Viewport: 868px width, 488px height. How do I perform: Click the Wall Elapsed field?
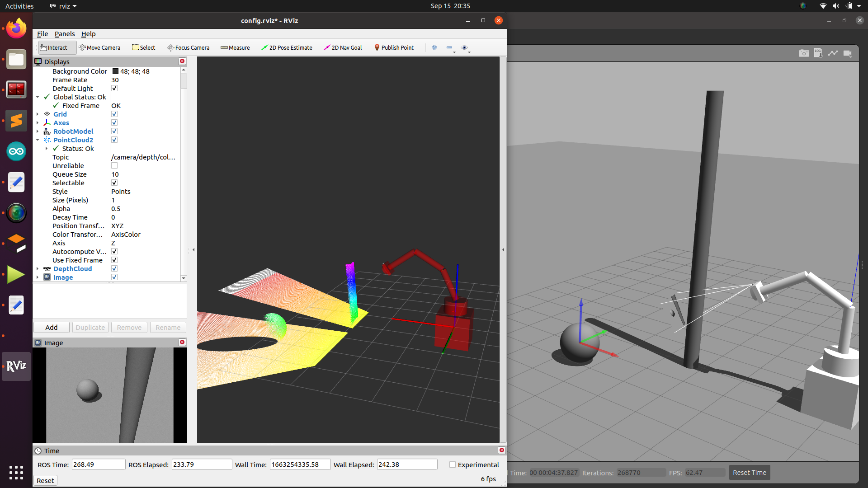click(x=407, y=465)
